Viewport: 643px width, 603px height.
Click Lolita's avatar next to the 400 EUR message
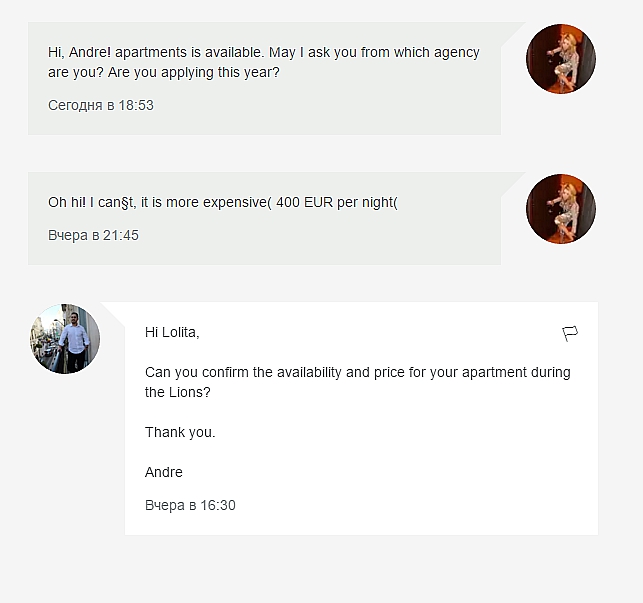point(561,208)
